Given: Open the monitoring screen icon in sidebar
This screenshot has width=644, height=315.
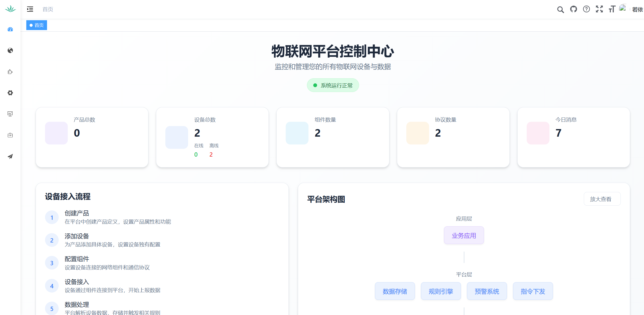Looking at the screenshot, I should pyautogui.click(x=10, y=114).
